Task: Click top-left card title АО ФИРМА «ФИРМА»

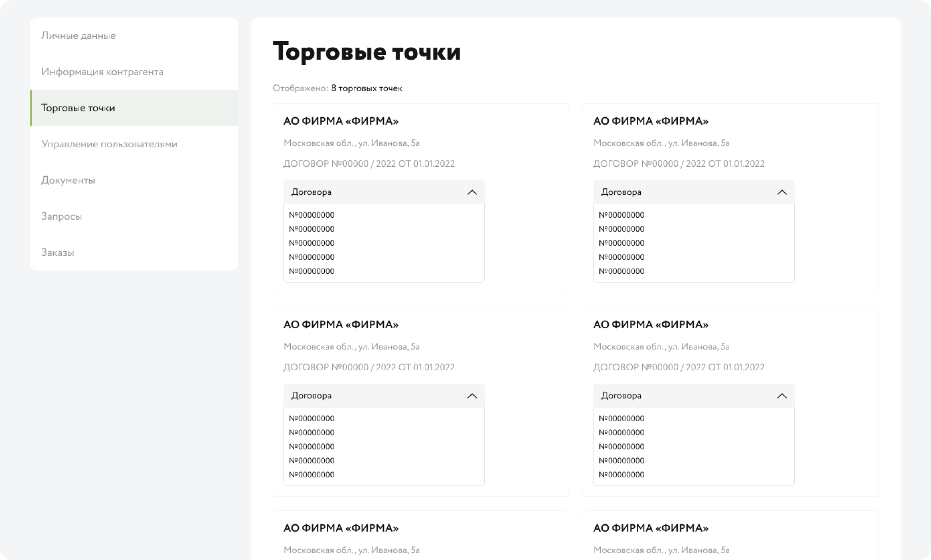Action: coord(341,121)
